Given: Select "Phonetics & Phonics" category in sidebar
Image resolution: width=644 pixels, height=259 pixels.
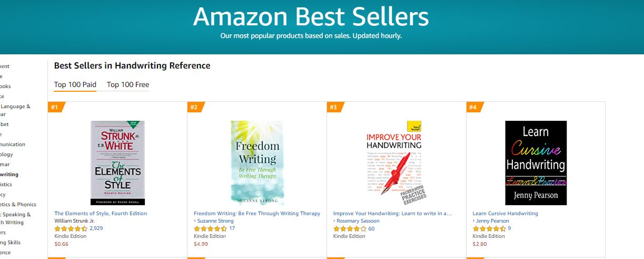Looking at the screenshot, I should click(x=18, y=205).
